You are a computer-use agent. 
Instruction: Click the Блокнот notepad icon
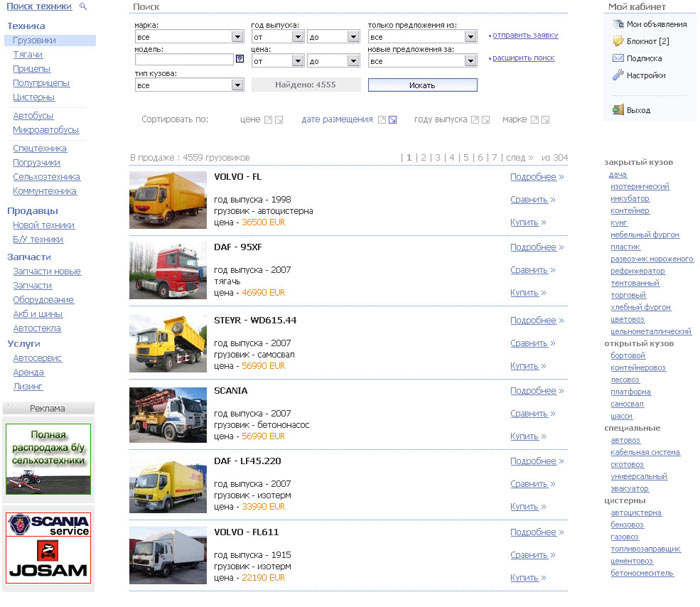tap(617, 41)
